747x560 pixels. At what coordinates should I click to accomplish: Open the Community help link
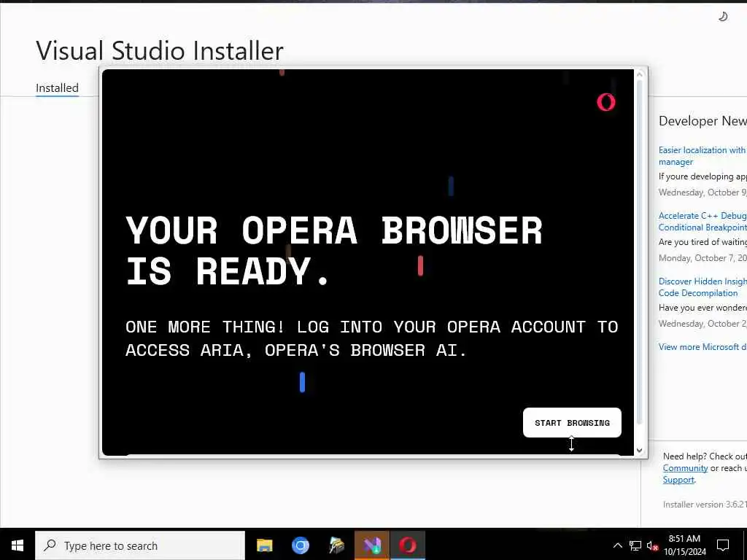tap(685, 468)
